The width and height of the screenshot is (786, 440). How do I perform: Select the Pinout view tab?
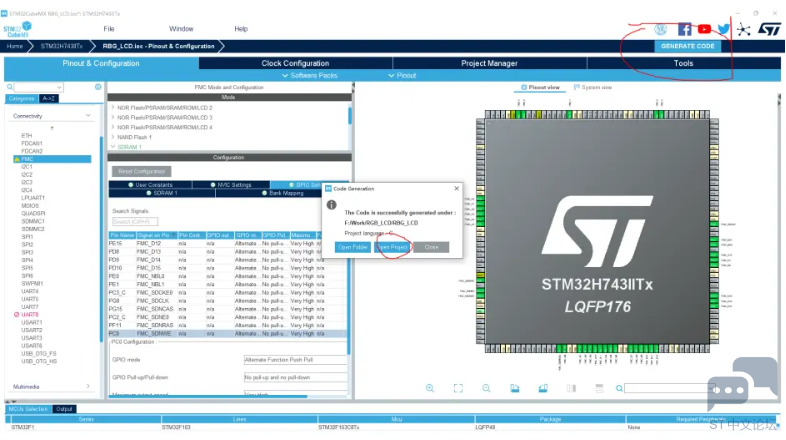coord(540,87)
